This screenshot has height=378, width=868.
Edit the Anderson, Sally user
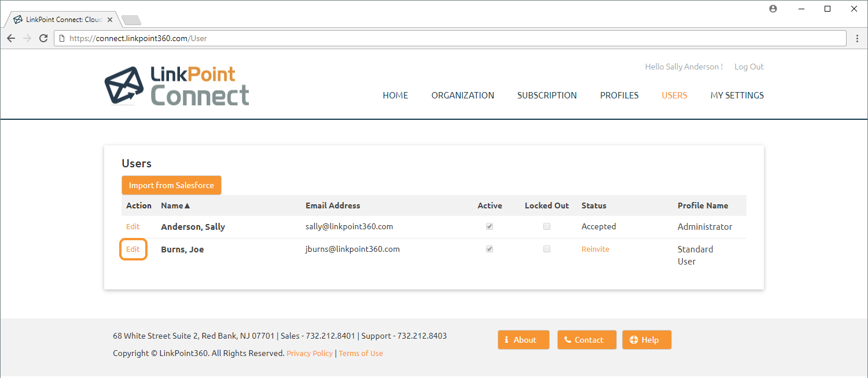[x=133, y=226]
